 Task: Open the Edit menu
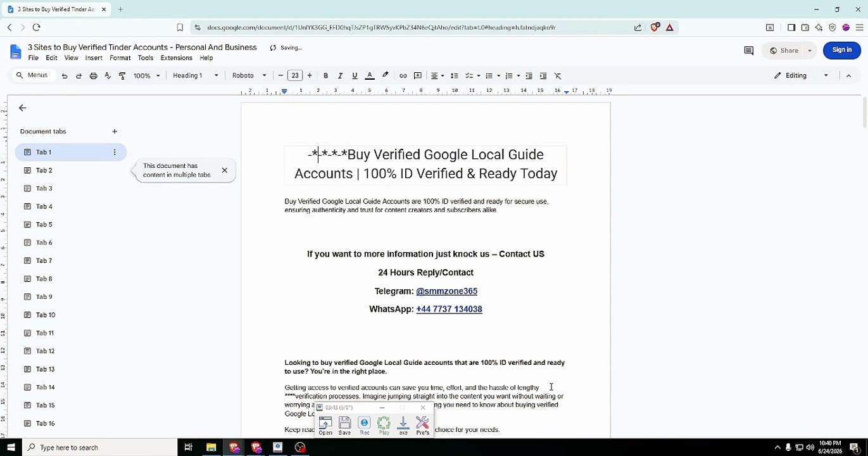pyautogui.click(x=51, y=58)
